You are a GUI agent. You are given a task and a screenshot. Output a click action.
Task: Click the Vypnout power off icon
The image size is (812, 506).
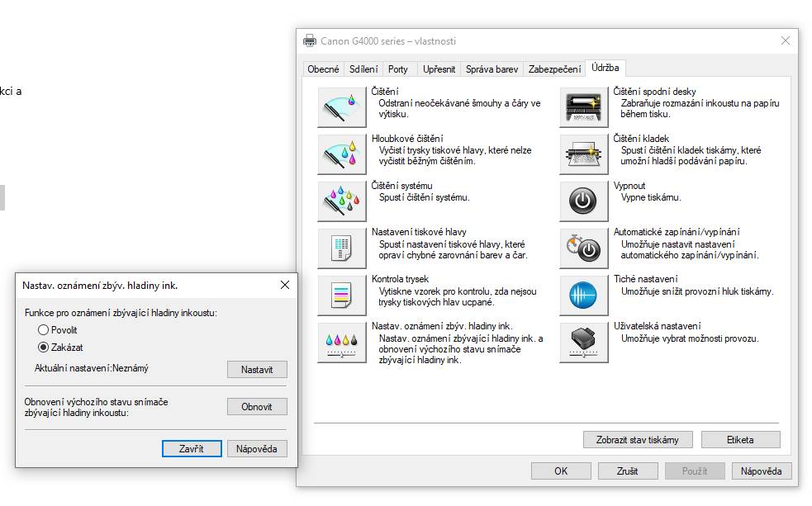point(584,201)
